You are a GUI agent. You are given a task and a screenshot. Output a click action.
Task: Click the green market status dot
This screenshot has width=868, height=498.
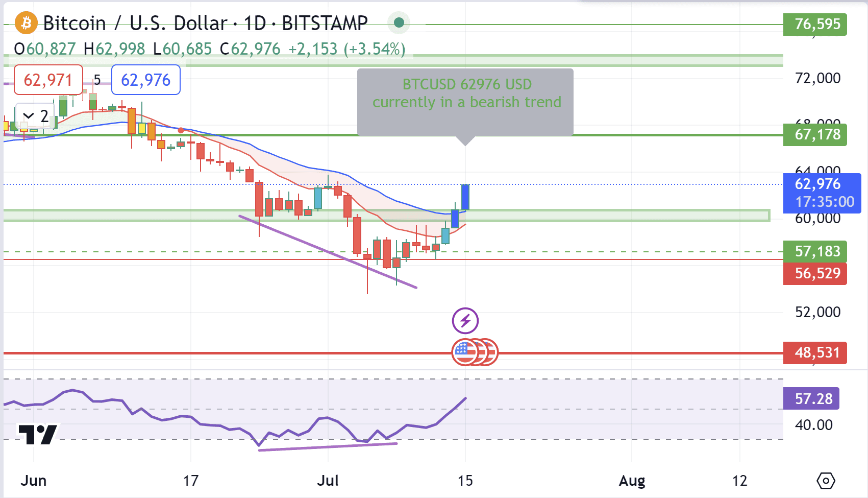coord(399,22)
